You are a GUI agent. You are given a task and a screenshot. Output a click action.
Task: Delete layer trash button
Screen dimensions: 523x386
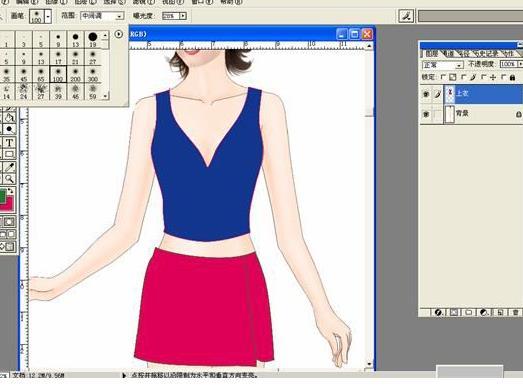tap(515, 312)
